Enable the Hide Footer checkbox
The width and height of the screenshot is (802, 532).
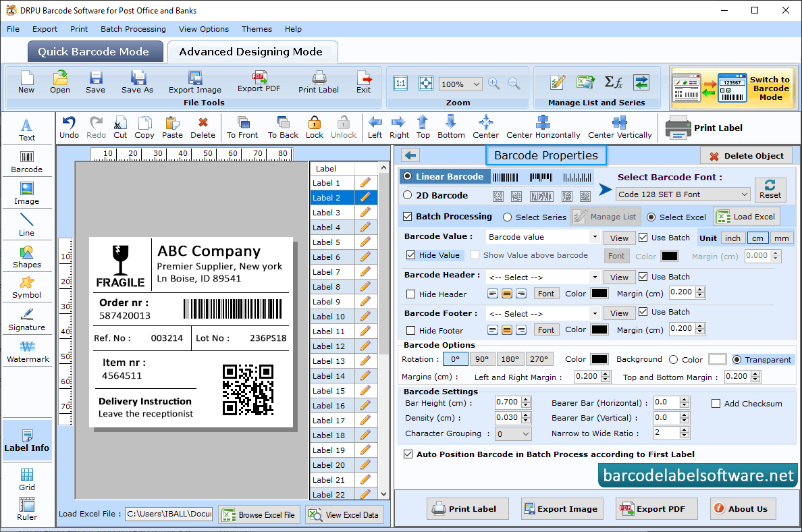point(410,330)
